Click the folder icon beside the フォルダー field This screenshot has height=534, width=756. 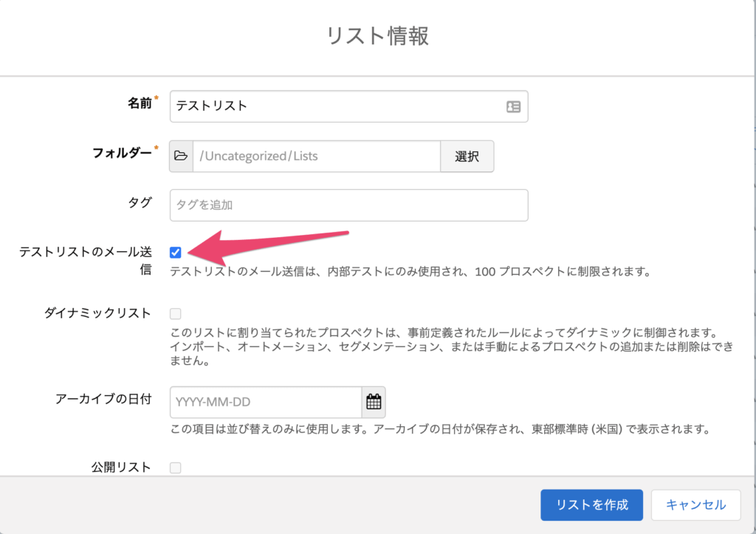(x=180, y=156)
